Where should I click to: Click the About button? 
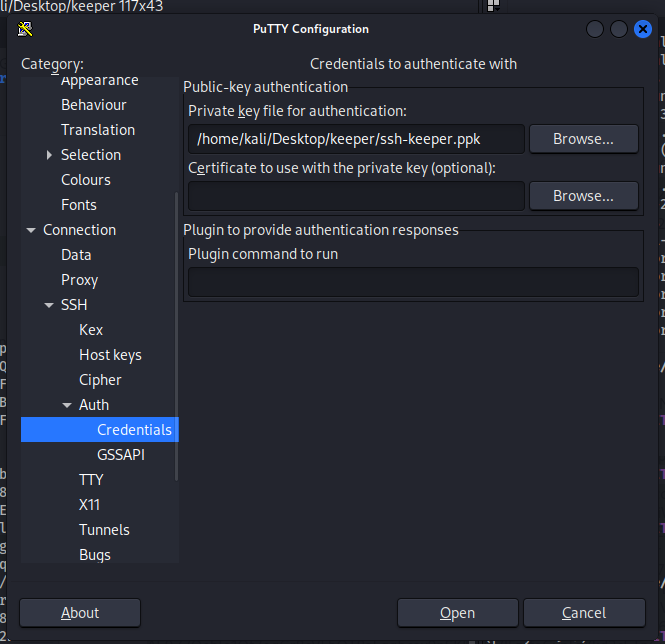click(80, 613)
